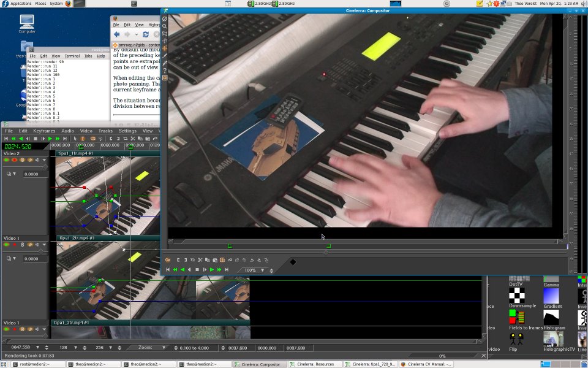This screenshot has height=368, width=588.
Task: Open Terminal menu in terminal window
Action: [72, 56]
